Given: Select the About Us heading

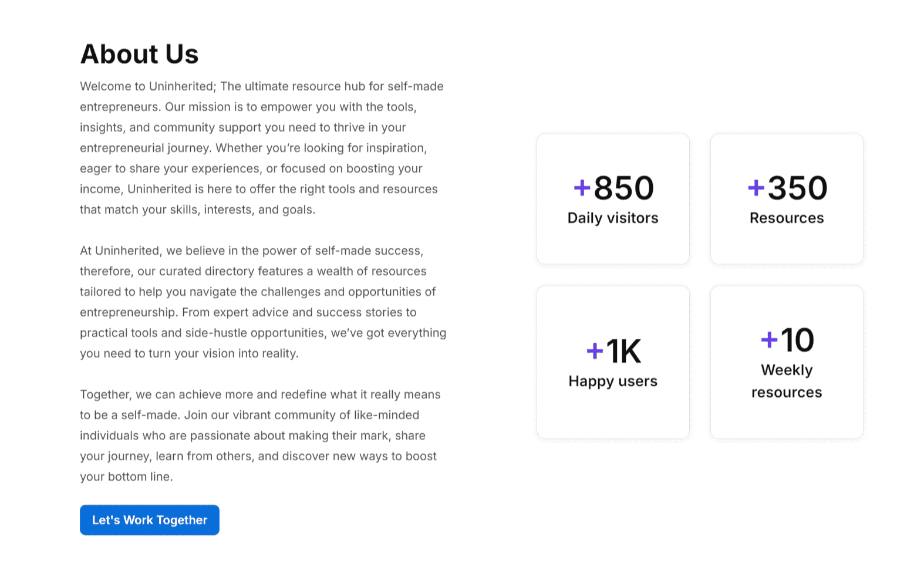Looking at the screenshot, I should 140,54.
